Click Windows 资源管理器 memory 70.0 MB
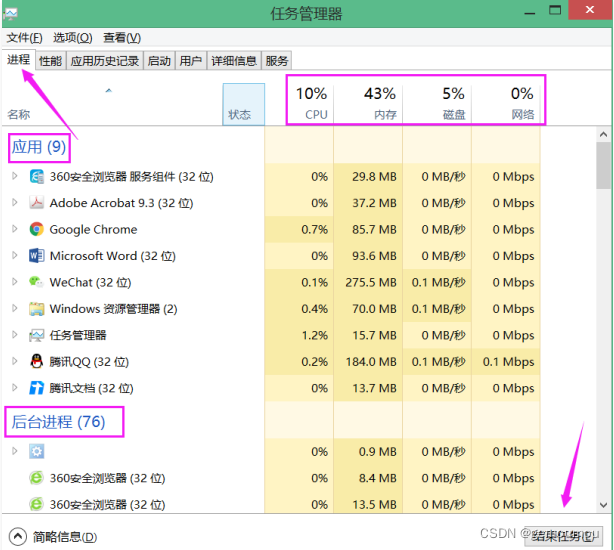The width and height of the screenshot is (614, 550). 374,309
